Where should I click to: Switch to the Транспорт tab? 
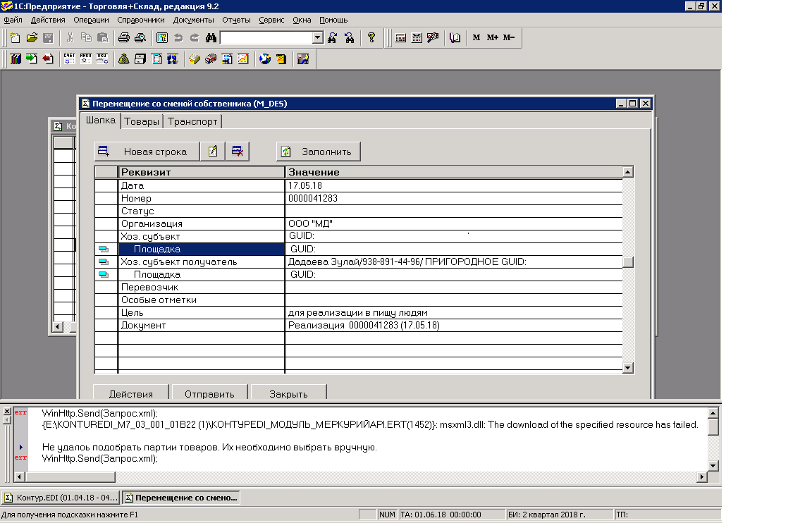point(192,122)
